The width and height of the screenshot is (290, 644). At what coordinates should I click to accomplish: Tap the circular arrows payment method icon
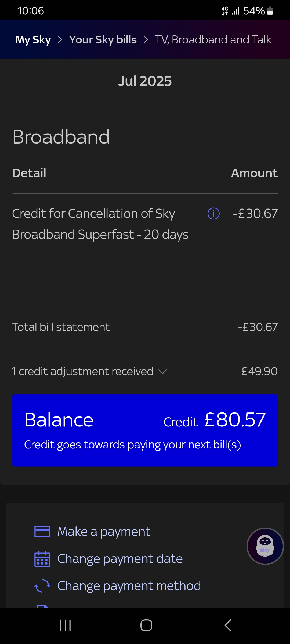[42, 586]
